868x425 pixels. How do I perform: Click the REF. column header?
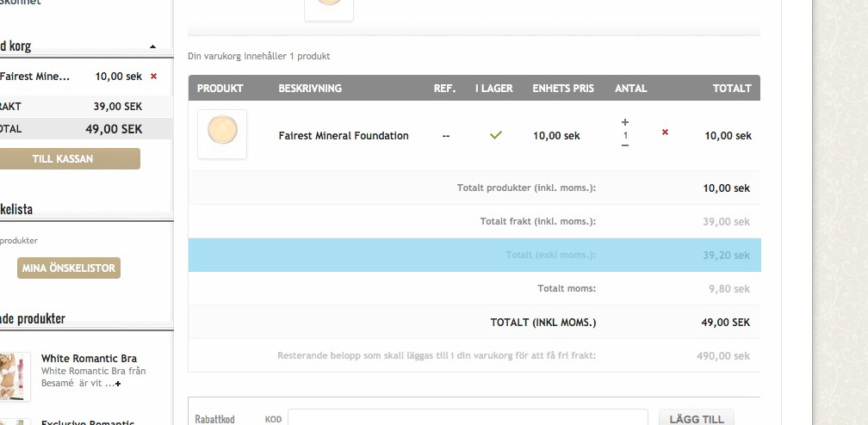[x=444, y=88]
